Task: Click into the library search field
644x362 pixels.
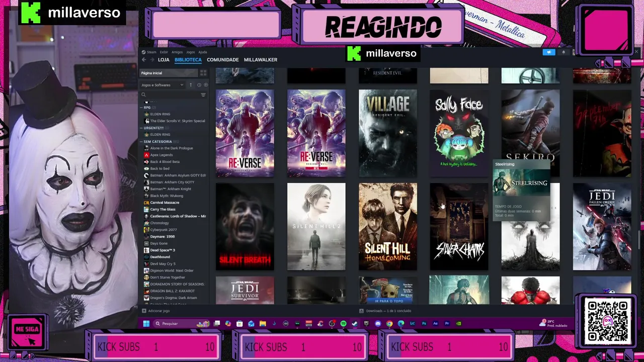Action: [174, 95]
